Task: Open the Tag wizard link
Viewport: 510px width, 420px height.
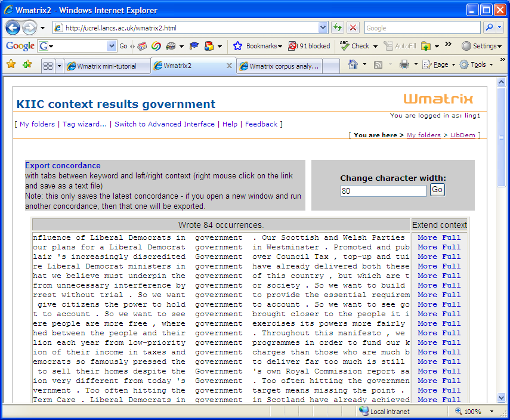Action: 85,124
